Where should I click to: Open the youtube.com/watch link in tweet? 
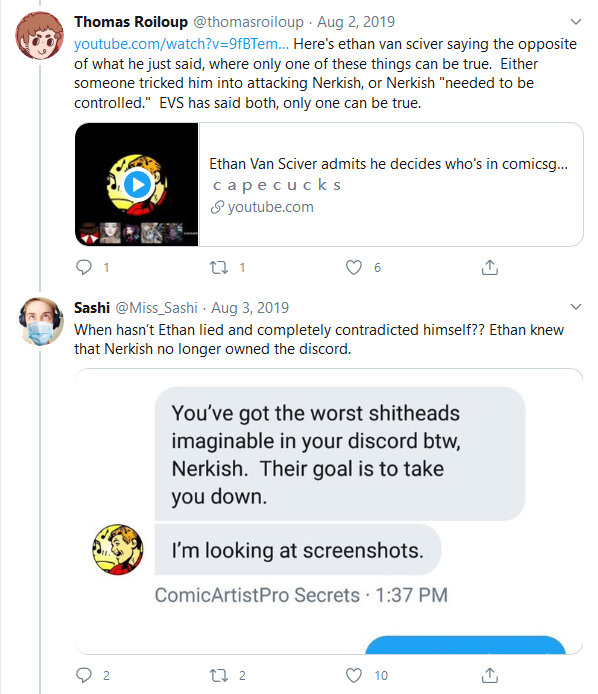[x=181, y=44]
